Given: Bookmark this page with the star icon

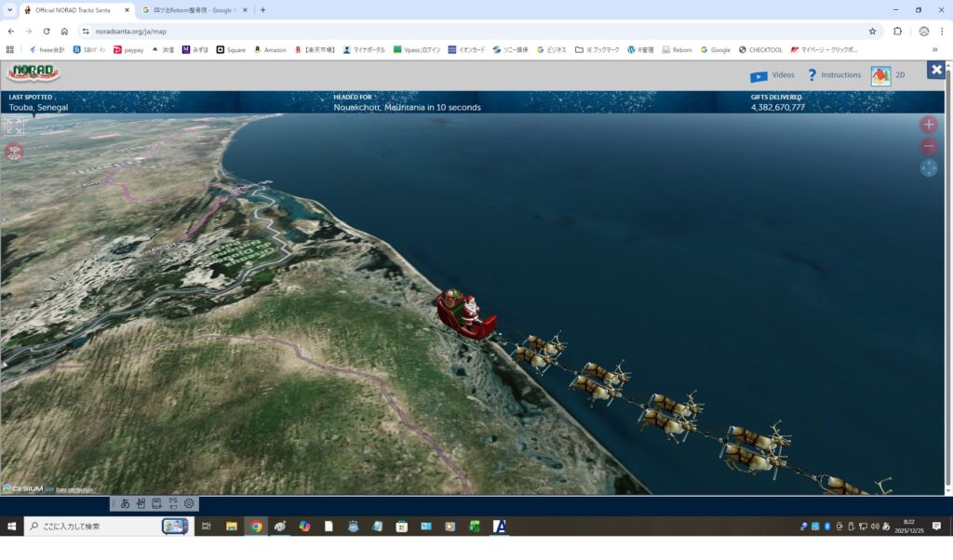Looking at the screenshot, I should (x=872, y=31).
